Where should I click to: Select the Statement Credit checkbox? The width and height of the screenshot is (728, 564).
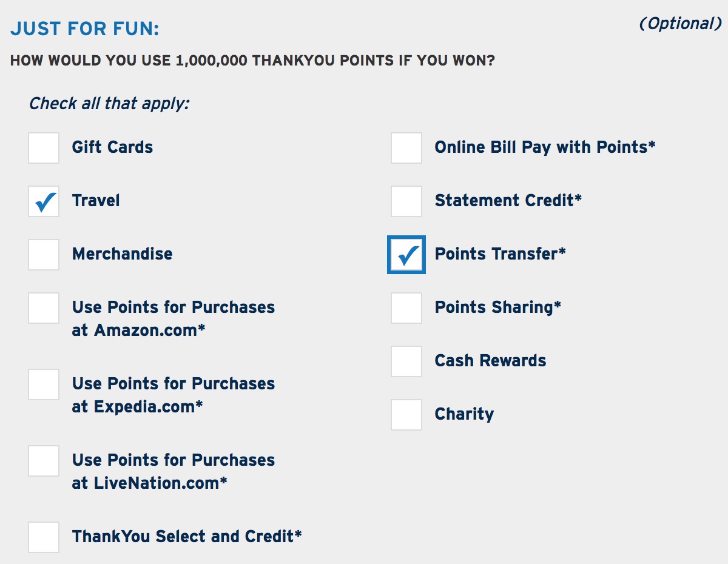click(406, 201)
